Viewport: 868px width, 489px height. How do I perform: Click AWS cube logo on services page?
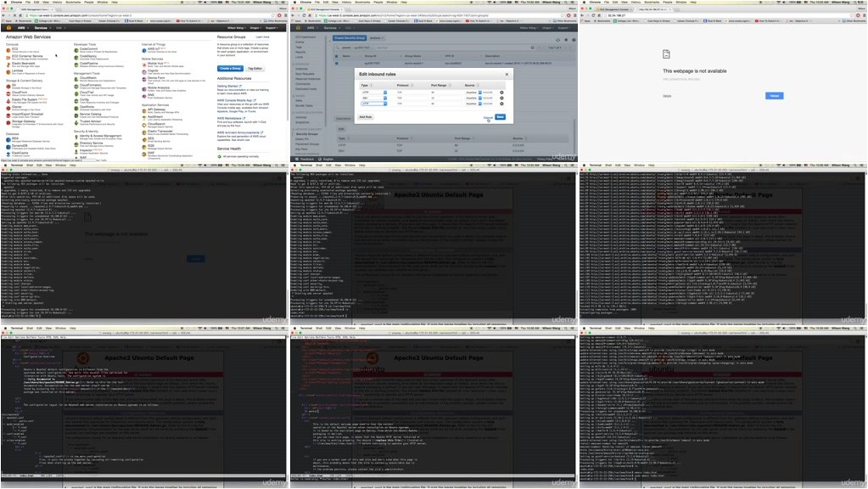[8, 28]
